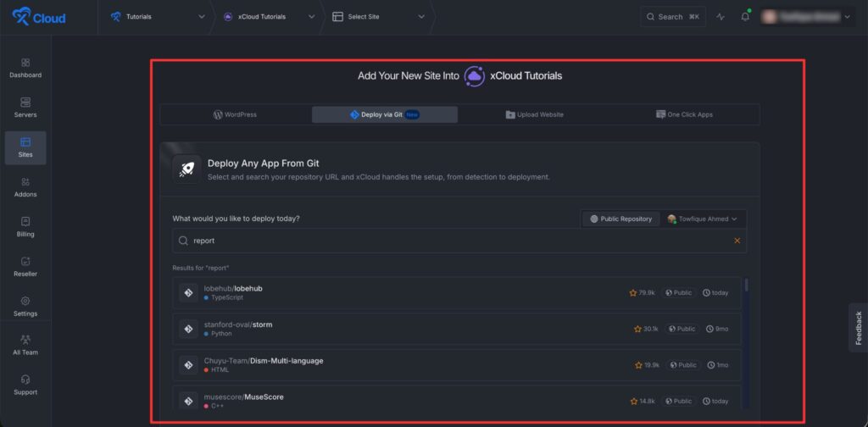Viewport: 868px width, 427px height.
Task: Click the 14.8k stars on MuseScore
Action: (x=643, y=401)
